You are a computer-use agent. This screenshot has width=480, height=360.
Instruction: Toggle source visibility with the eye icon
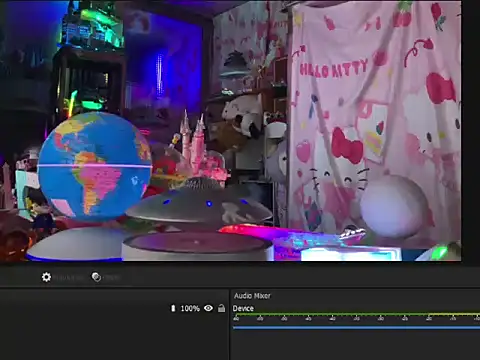(209, 308)
